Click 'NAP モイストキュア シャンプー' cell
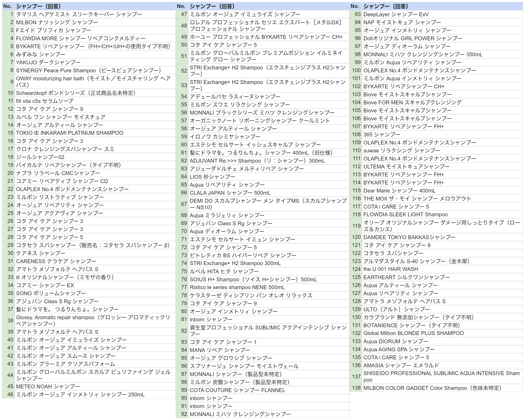 click(x=442, y=22)
